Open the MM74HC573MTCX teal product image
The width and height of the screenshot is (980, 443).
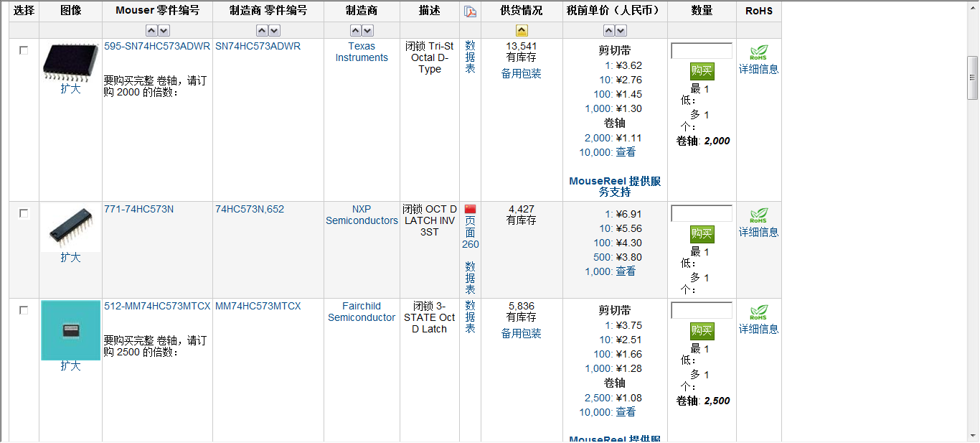tap(70, 330)
